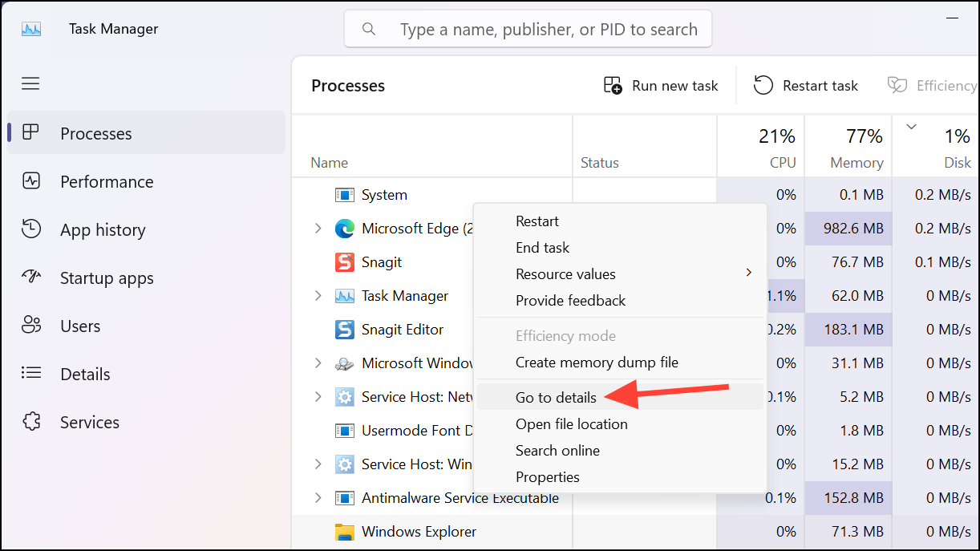Click the Restart task circular arrow icon

(763, 85)
